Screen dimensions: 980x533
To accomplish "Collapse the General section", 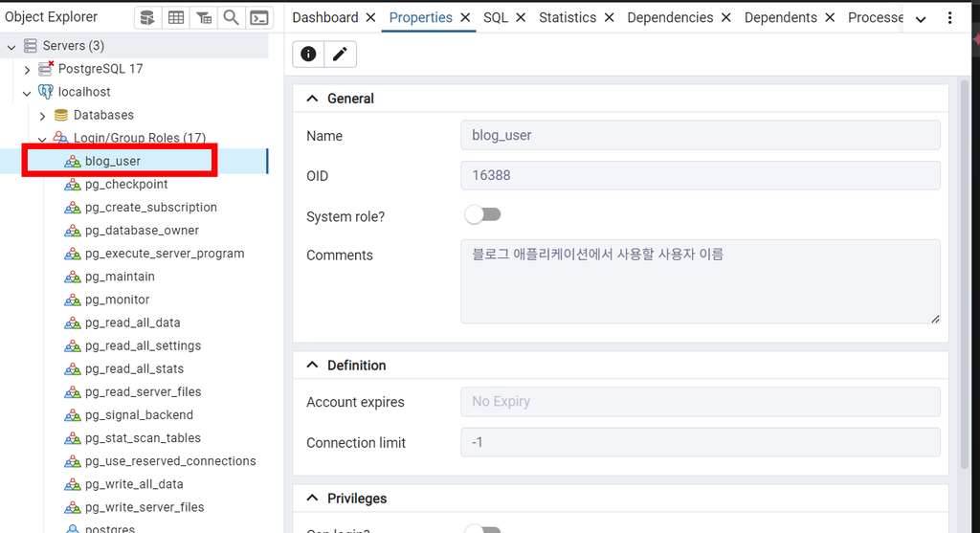I will [x=313, y=99].
